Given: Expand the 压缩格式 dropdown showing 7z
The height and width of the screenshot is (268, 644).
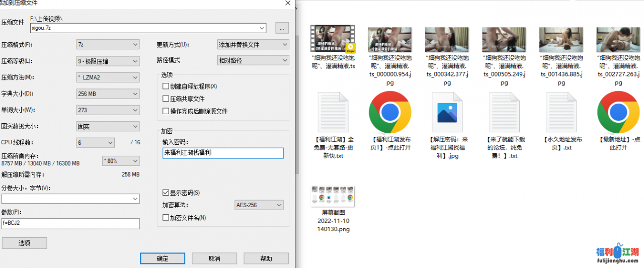Looking at the screenshot, I should pyautogui.click(x=108, y=45).
